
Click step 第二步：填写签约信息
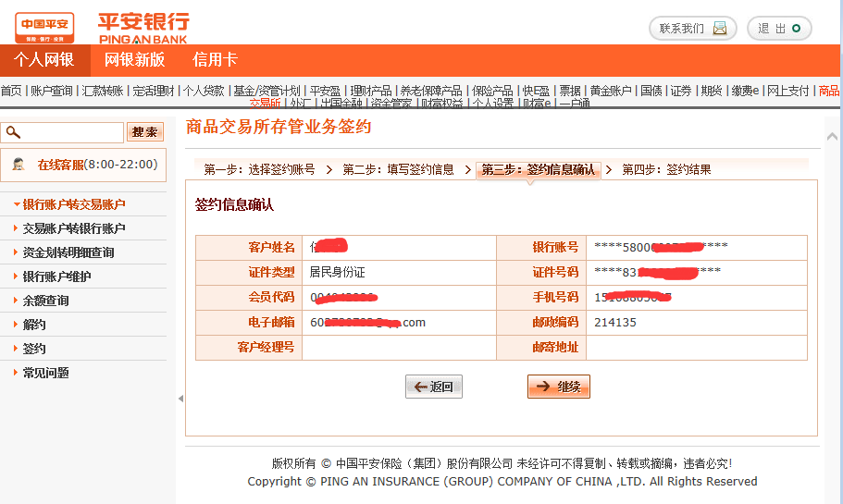[399, 170]
